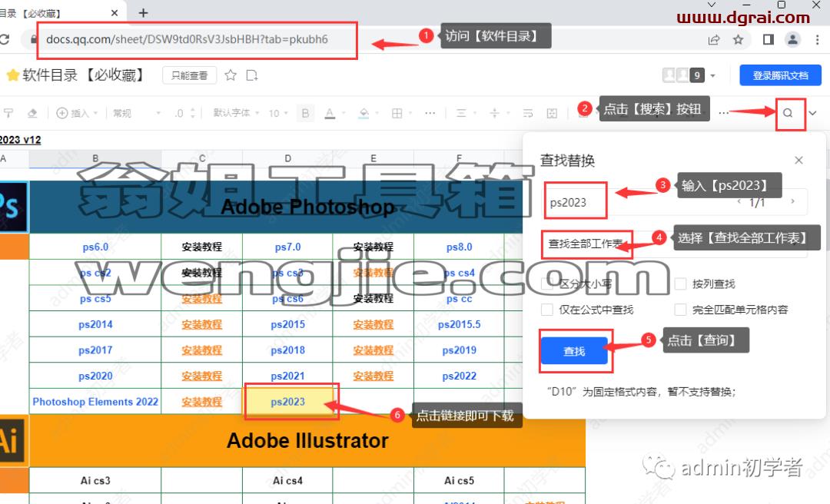Expand the collaborators list arrow
The width and height of the screenshot is (830, 504).
pos(712,76)
